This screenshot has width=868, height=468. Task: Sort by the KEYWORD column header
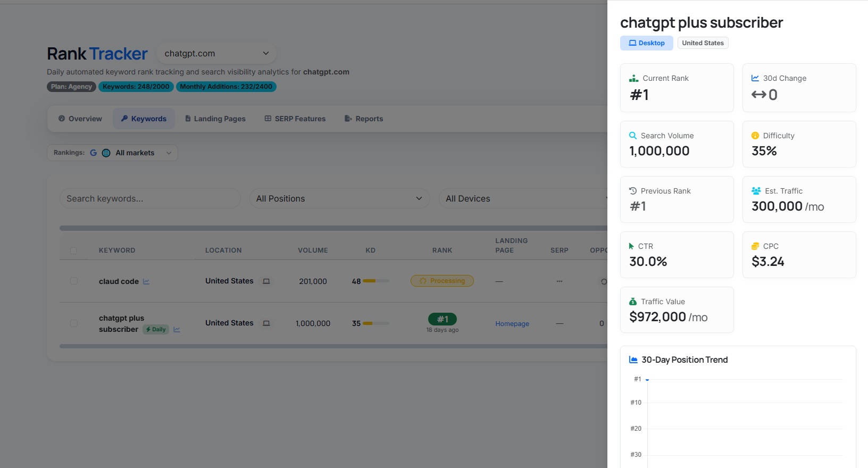117,250
